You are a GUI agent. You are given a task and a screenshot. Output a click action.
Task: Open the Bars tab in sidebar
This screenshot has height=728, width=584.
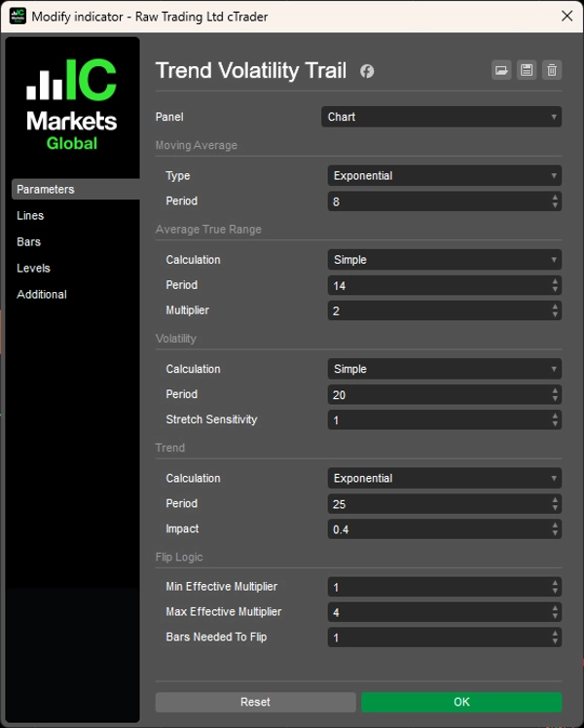tap(29, 242)
